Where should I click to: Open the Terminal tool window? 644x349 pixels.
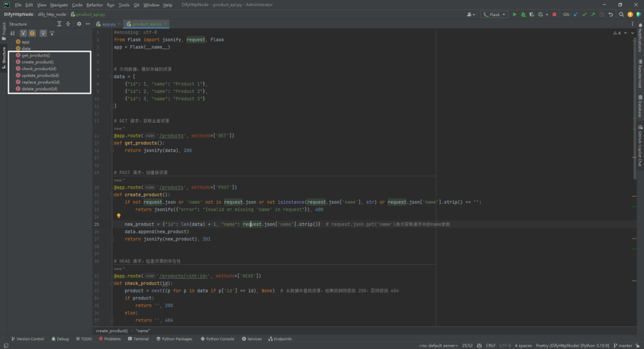point(138,339)
